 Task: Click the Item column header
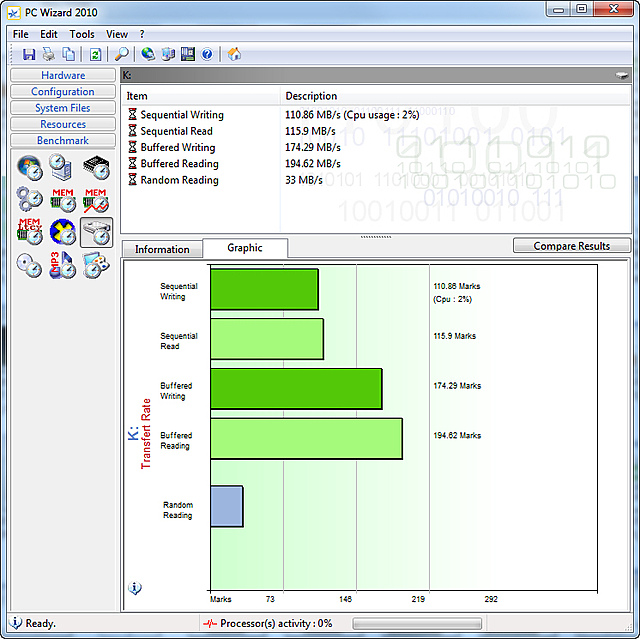click(x=201, y=96)
